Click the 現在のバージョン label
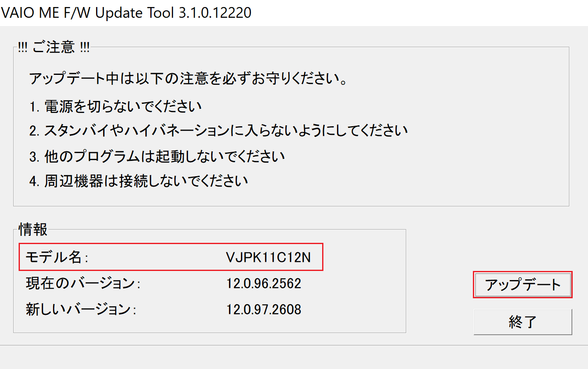588x369 pixels. (x=83, y=283)
